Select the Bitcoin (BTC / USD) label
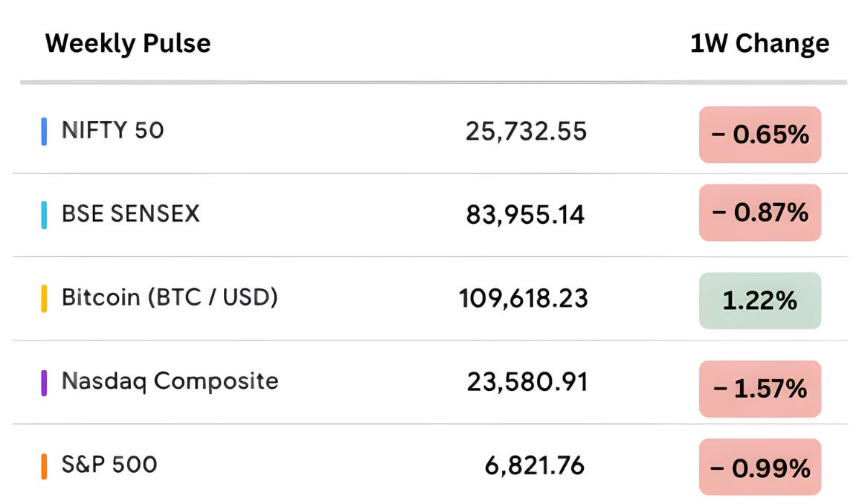Viewport: 862px width, 504px height. 170,297
